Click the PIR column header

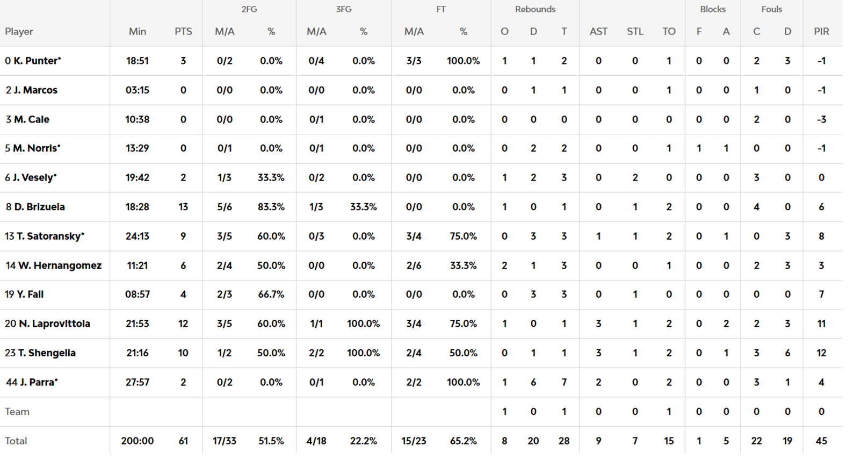click(821, 32)
